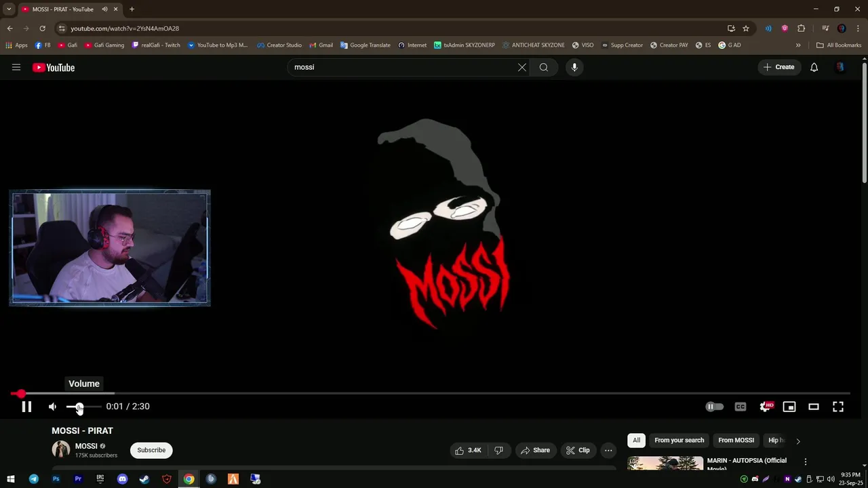868x488 pixels.
Task: Seek using the red video progress bar
Action: [430, 393]
